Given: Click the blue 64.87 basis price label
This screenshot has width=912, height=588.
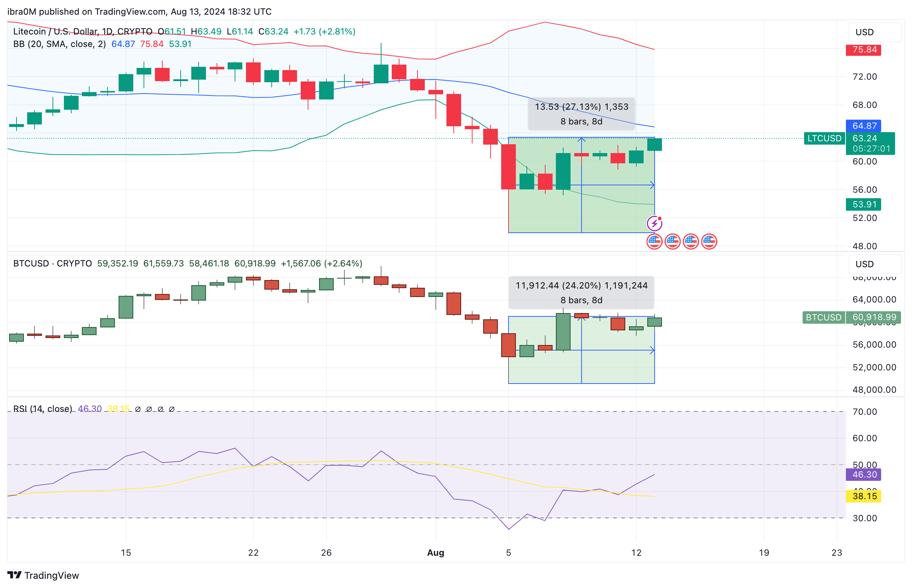Looking at the screenshot, I should click(863, 126).
